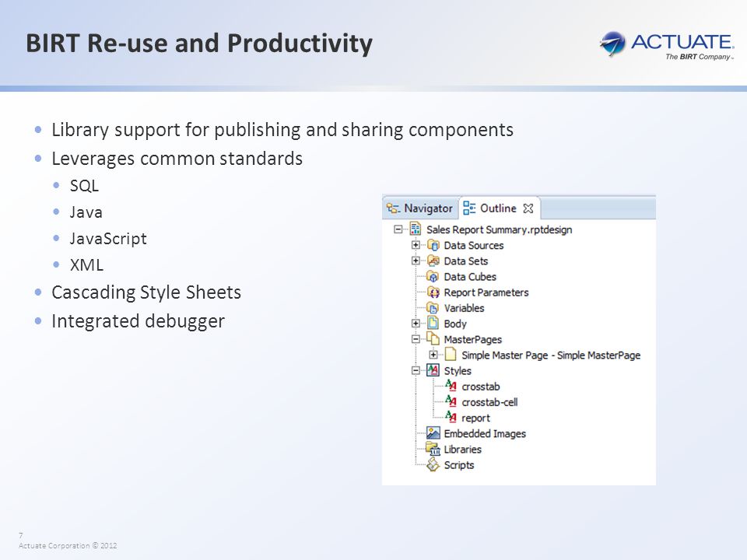Select the Data Cubes tree item

click(470, 277)
